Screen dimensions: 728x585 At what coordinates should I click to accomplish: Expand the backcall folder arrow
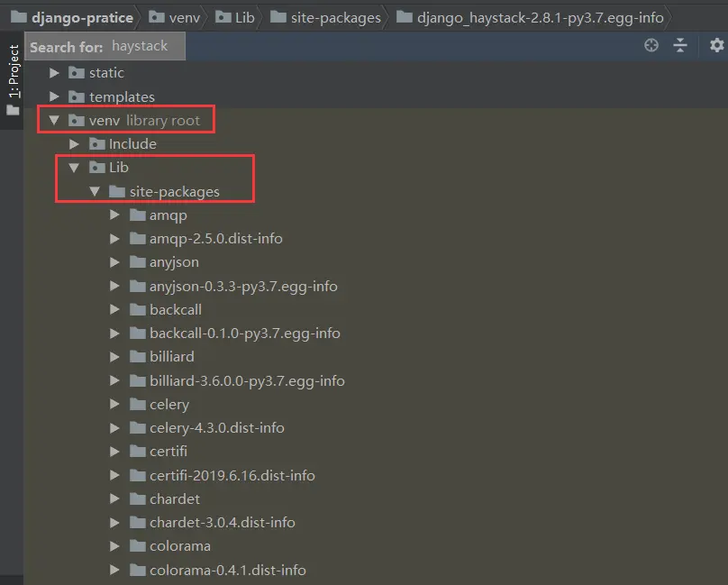(x=114, y=310)
